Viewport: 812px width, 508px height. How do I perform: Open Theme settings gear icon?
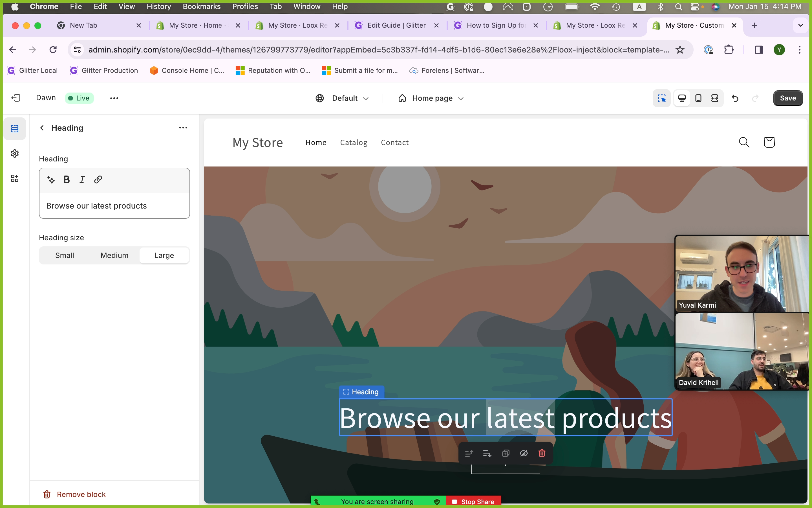pos(15,154)
